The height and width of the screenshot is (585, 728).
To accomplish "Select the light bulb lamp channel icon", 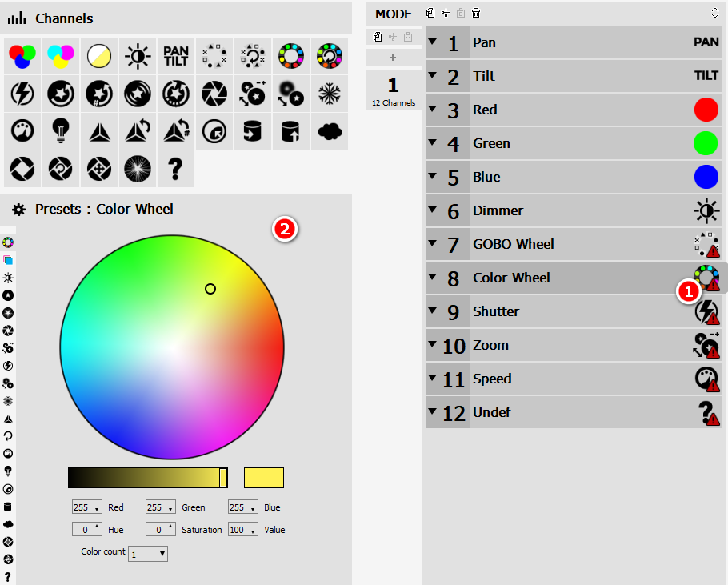I will coord(60,131).
